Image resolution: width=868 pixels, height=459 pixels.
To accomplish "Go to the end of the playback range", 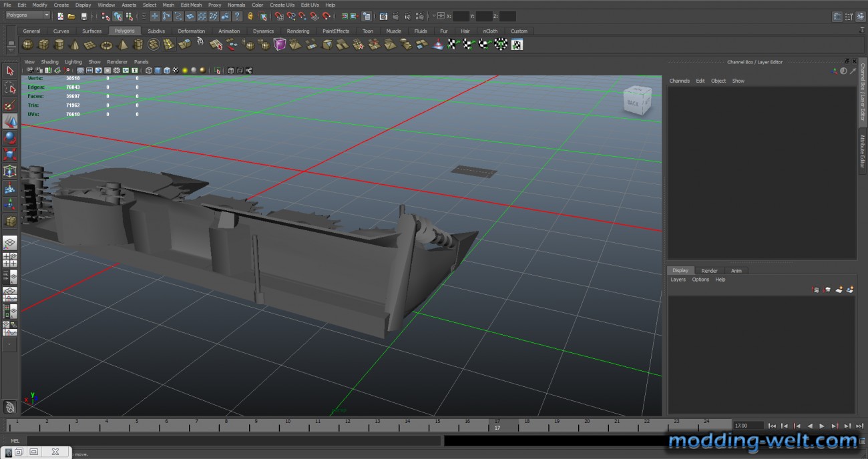I will [859, 426].
